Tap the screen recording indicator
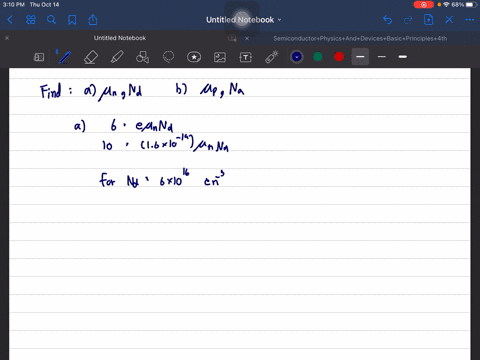 pyautogui.click(x=424, y=5)
